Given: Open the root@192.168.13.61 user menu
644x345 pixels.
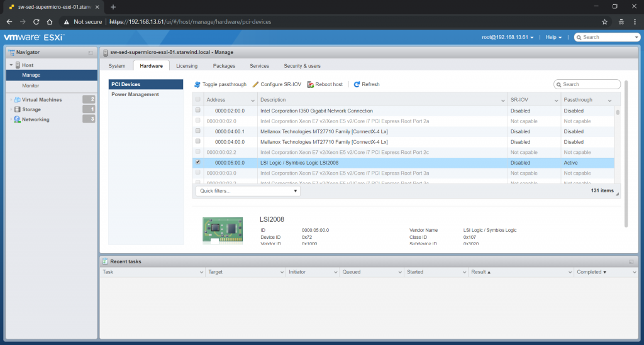Looking at the screenshot, I should 508,37.
